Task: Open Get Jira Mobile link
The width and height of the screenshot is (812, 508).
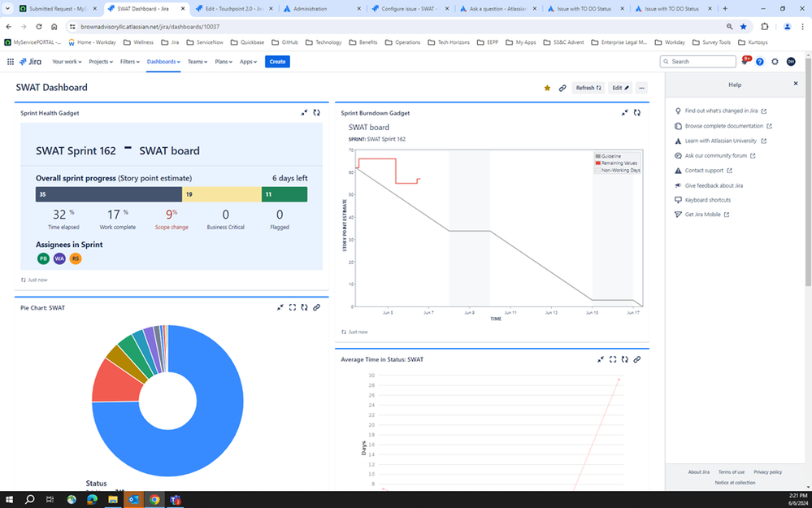Action: [x=702, y=215]
